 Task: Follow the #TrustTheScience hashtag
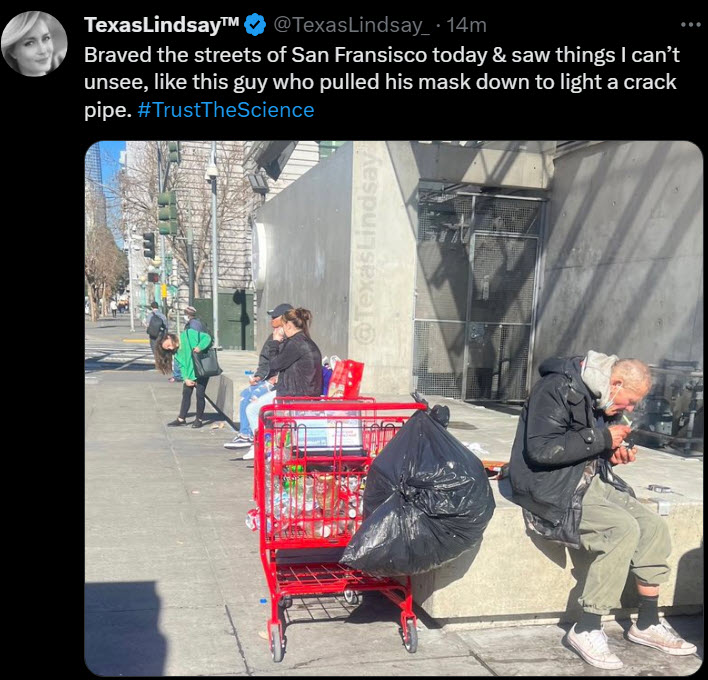coord(226,110)
